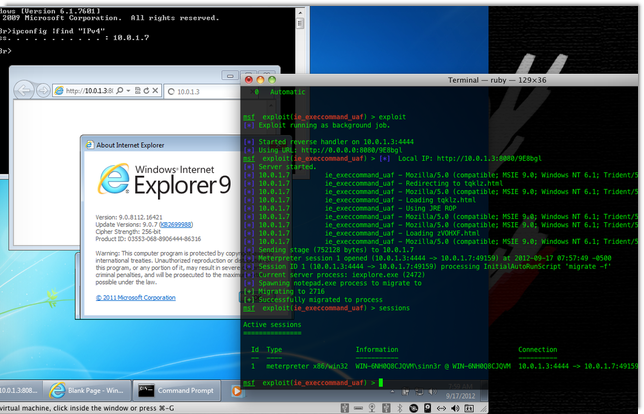Click the search magnifier in IE address bar
Viewport: 644px width, 414px height.
(120, 90)
